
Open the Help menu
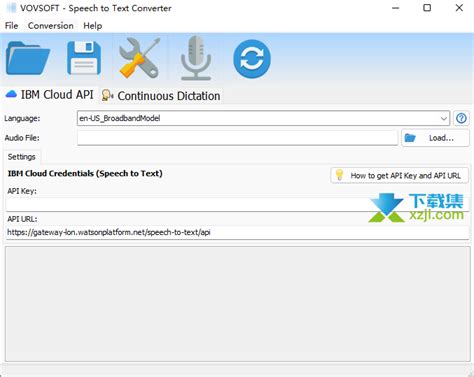coord(93,26)
